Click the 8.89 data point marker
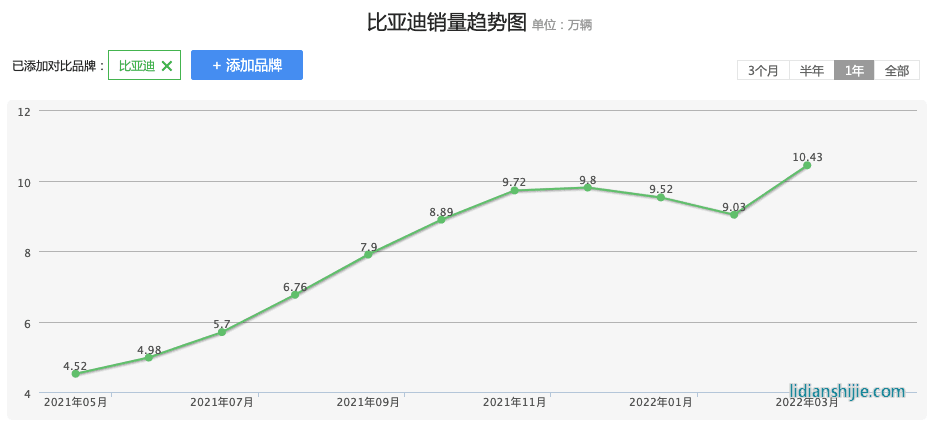 click(x=441, y=220)
